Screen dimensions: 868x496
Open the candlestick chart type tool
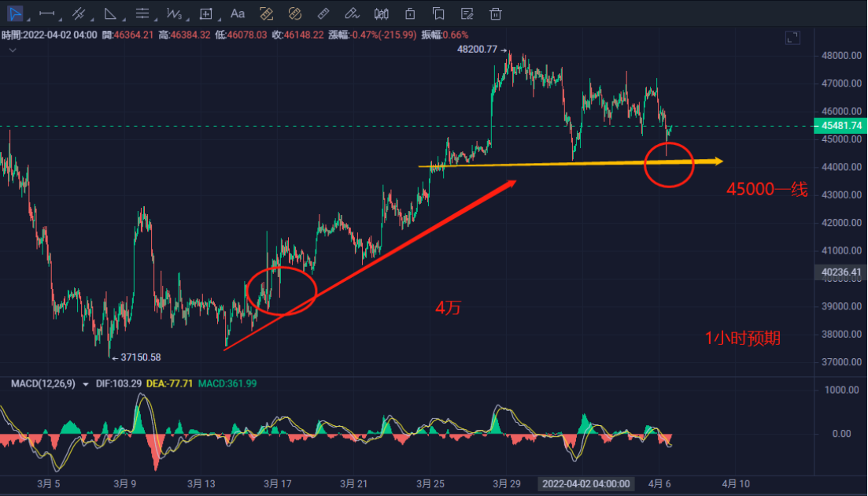click(382, 13)
